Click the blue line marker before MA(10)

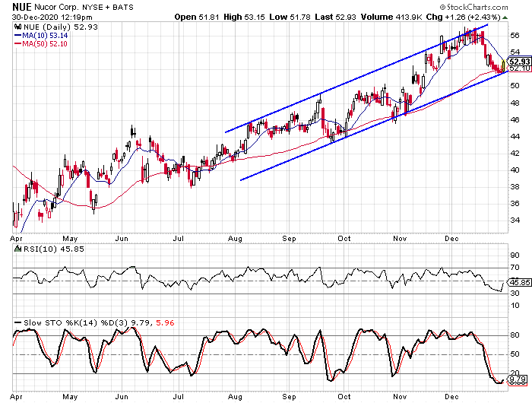17,35
